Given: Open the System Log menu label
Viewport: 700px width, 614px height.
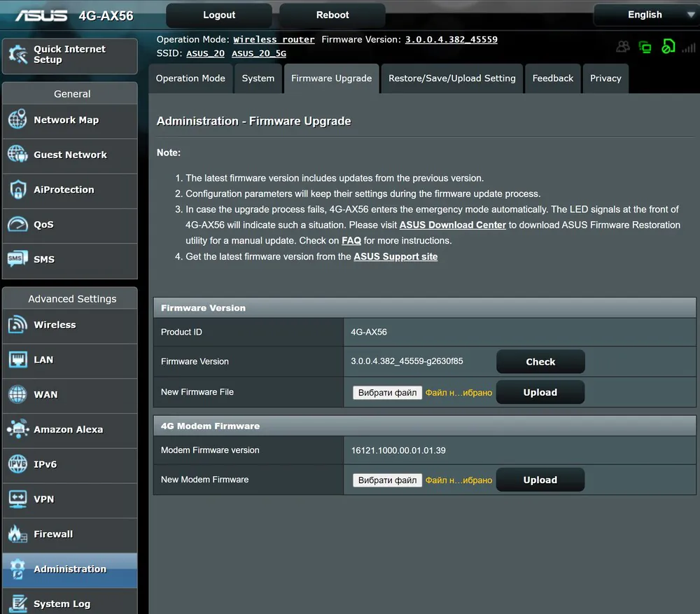Looking at the screenshot, I should 62,603.
